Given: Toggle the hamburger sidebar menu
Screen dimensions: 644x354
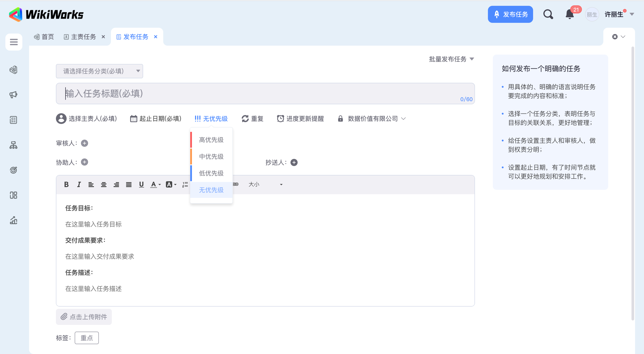Looking at the screenshot, I should (14, 42).
